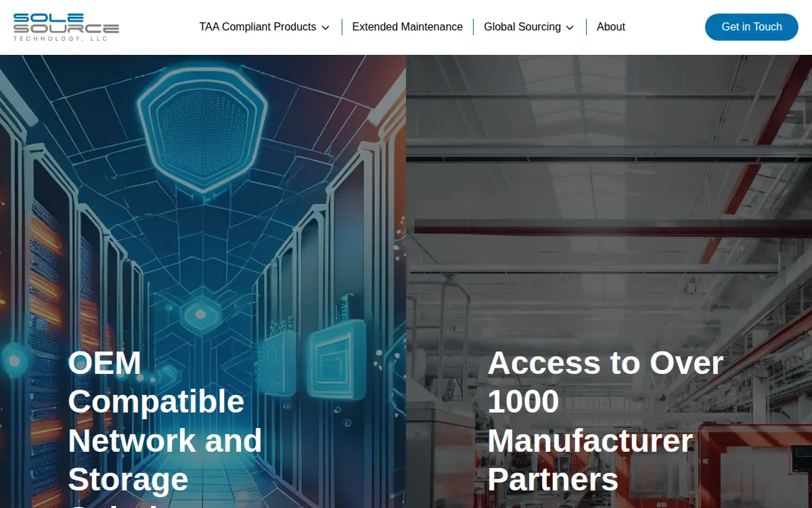This screenshot has height=508, width=812.
Task: Go to Extended Maintenance page
Action: (x=407, y=27)
